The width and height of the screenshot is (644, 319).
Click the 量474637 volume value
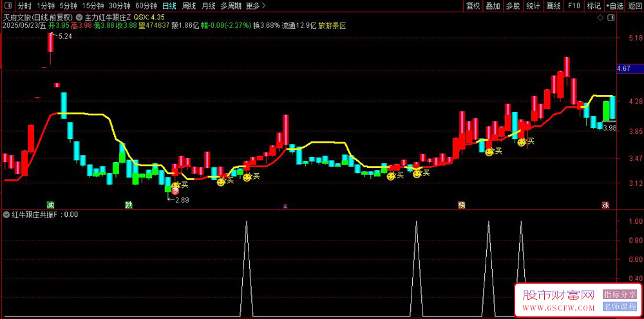click(x=154, y=26)
